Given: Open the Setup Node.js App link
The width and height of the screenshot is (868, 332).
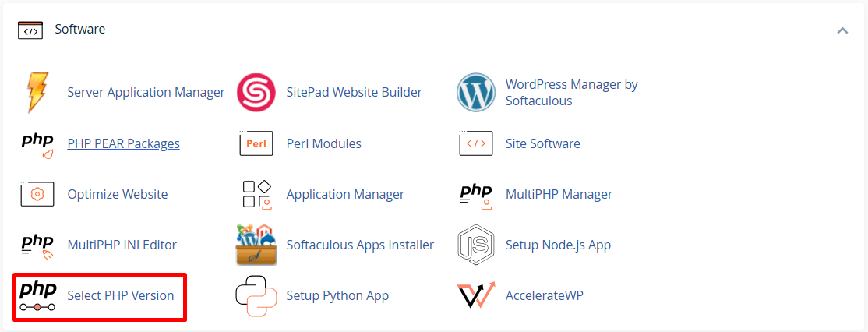Looking at the screenshot, I should 558,245.
